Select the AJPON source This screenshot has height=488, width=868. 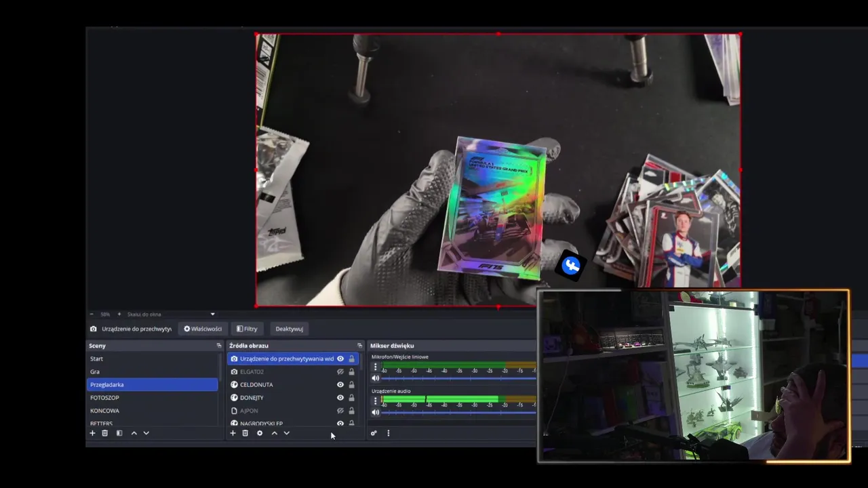point(249,410)
